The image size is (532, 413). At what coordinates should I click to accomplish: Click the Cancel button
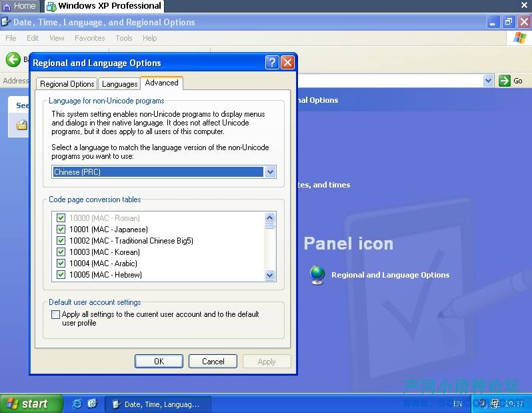pyautogui.click(x=213, y=362)
